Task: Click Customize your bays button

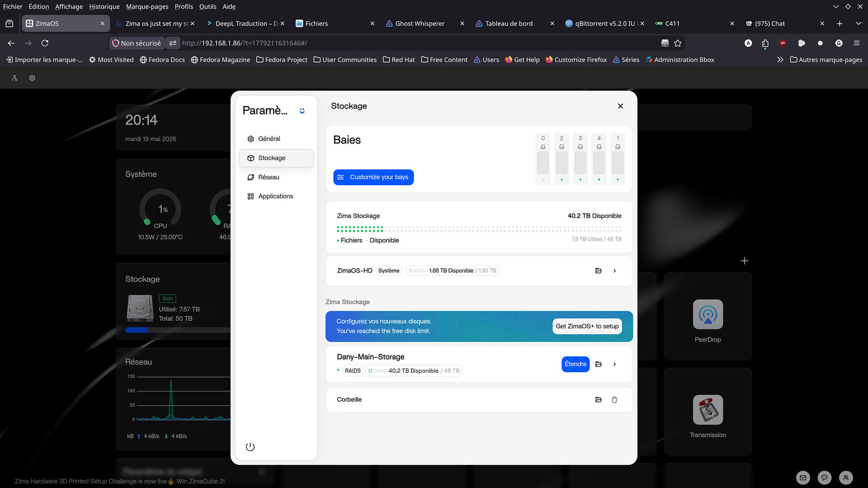Action: point(373,177)
